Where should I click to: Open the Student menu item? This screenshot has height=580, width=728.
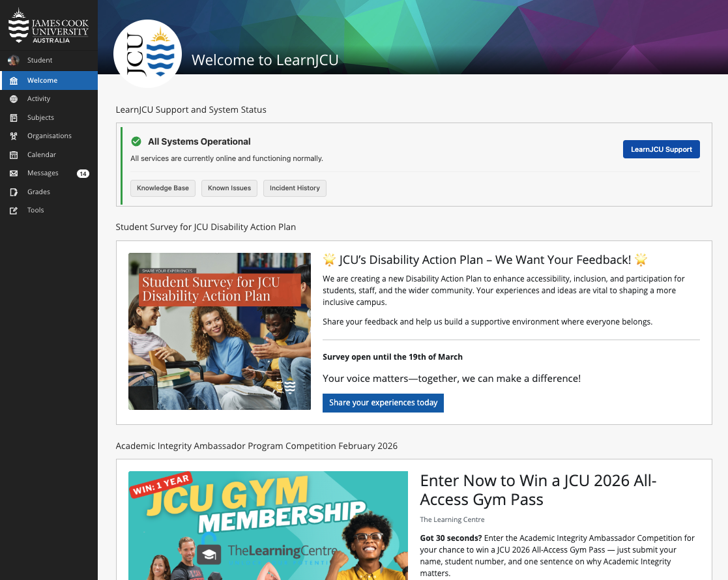(49, 60)
